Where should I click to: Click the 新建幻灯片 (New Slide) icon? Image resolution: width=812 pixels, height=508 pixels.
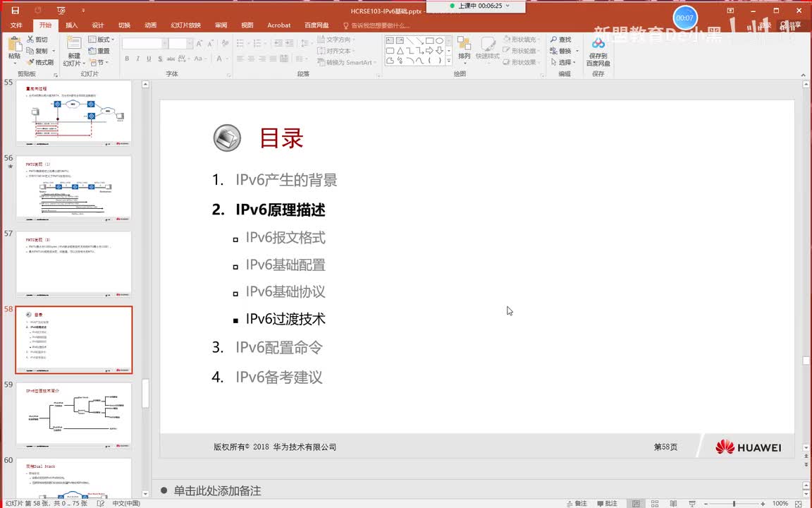74,44
